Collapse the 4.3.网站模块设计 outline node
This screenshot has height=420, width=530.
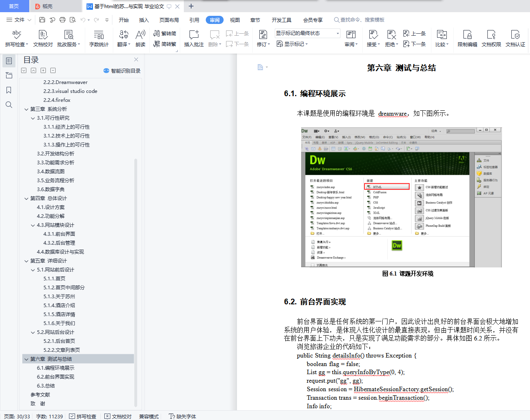(33, 225)
